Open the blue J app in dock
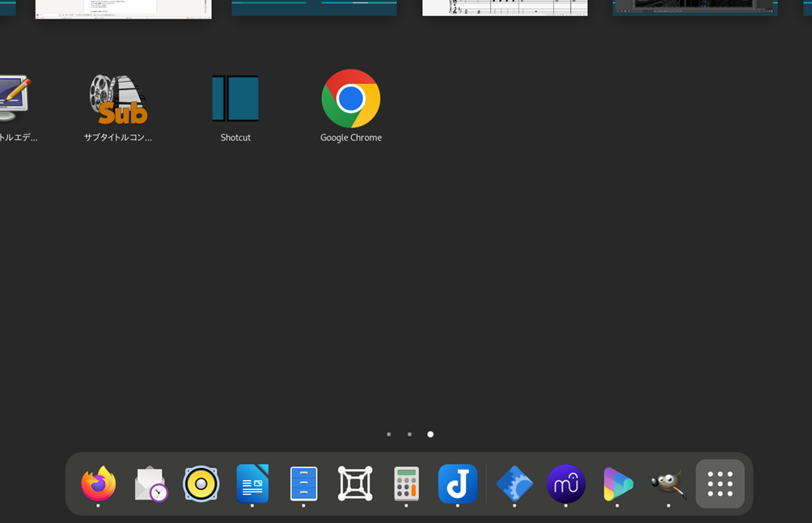Image resolution: width=812 pixels, height=523 pixels. 458,483
